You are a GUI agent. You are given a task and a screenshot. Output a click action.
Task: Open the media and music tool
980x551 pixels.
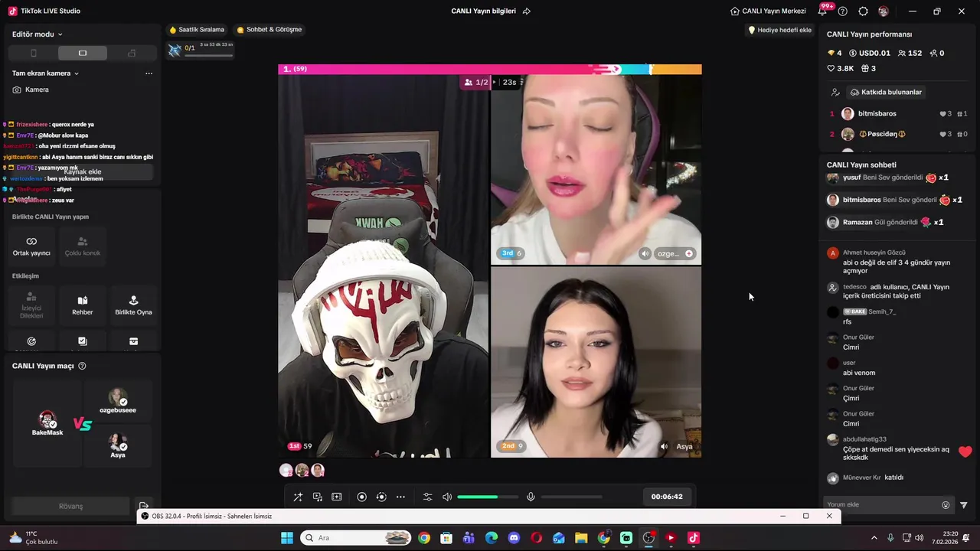point(318,497)
